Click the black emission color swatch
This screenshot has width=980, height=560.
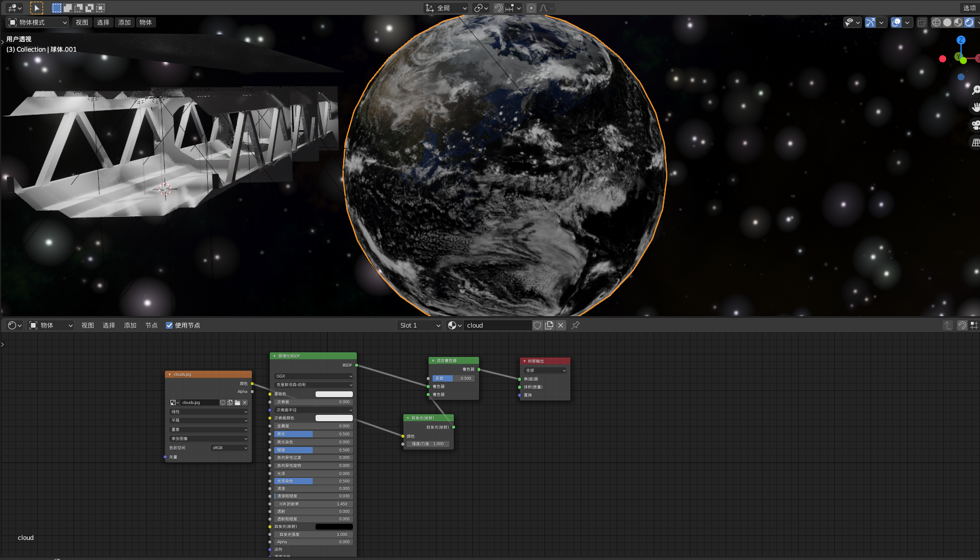334,527
